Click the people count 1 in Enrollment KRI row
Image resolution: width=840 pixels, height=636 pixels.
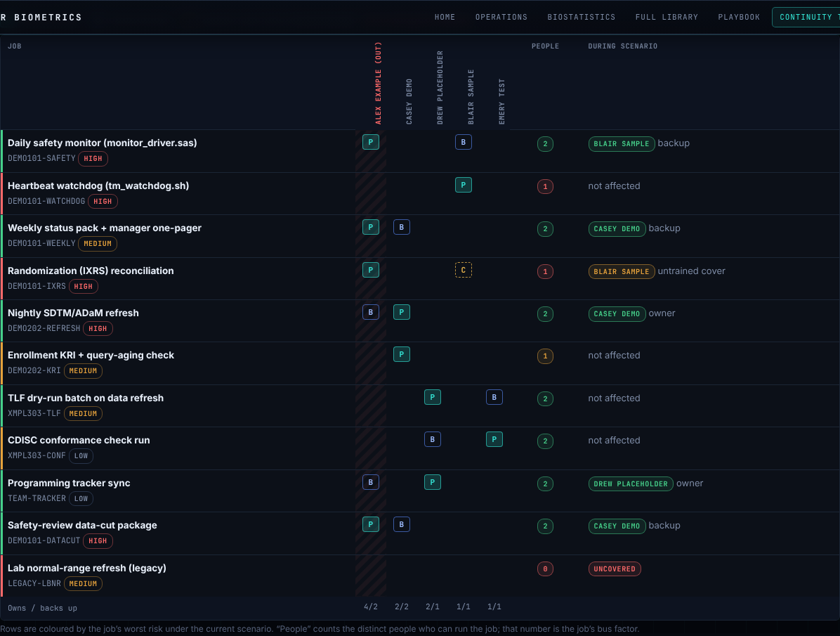[x=545, y=356]
